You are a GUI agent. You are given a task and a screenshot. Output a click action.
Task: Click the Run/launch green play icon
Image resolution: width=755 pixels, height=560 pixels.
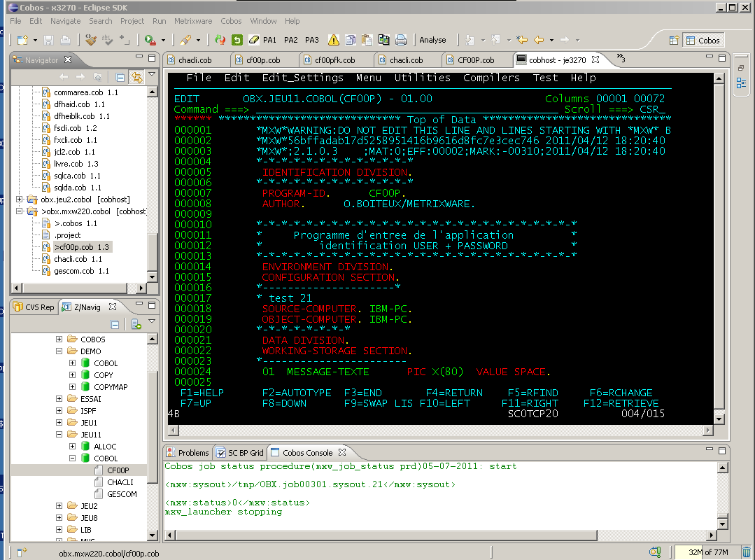150,41
